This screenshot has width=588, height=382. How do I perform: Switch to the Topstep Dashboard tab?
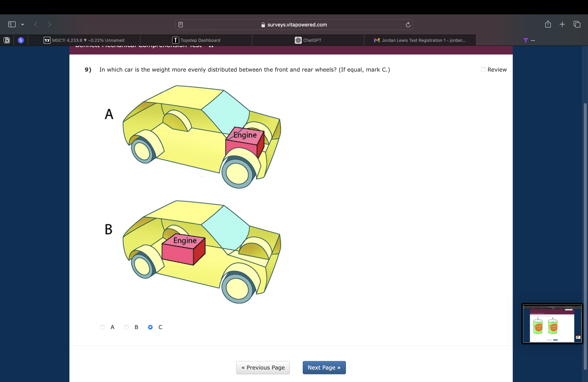click(196, 40)
